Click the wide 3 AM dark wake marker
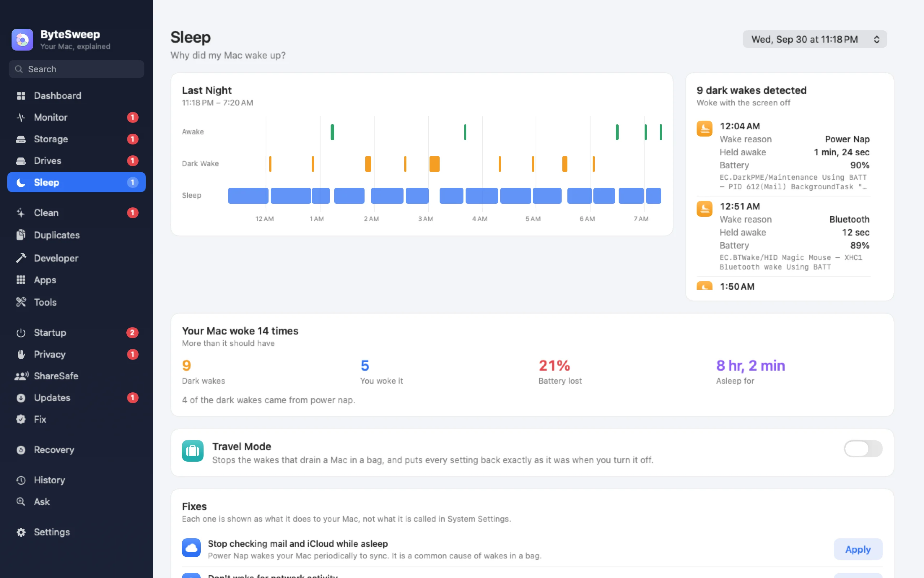The width and height of the screenshot is (924, 578). click(435, 164)
